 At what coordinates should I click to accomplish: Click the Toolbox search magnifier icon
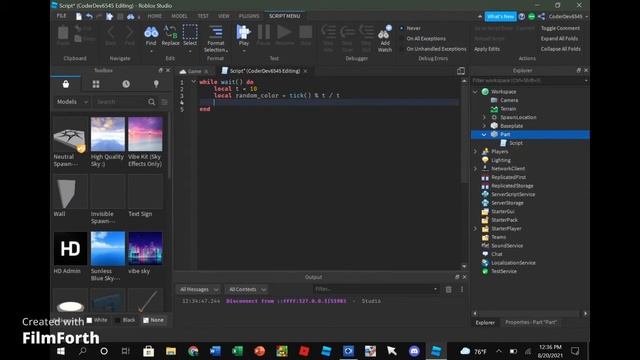point(151,102)
